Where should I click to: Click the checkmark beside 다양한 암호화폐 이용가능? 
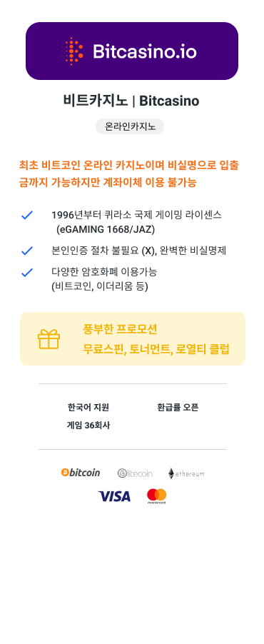coord(26,272)
